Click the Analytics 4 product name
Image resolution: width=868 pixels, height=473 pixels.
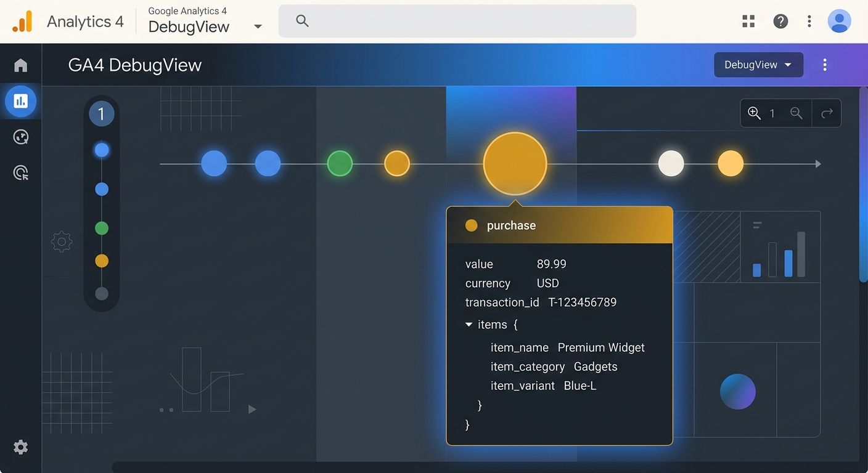tap(85, 22)
